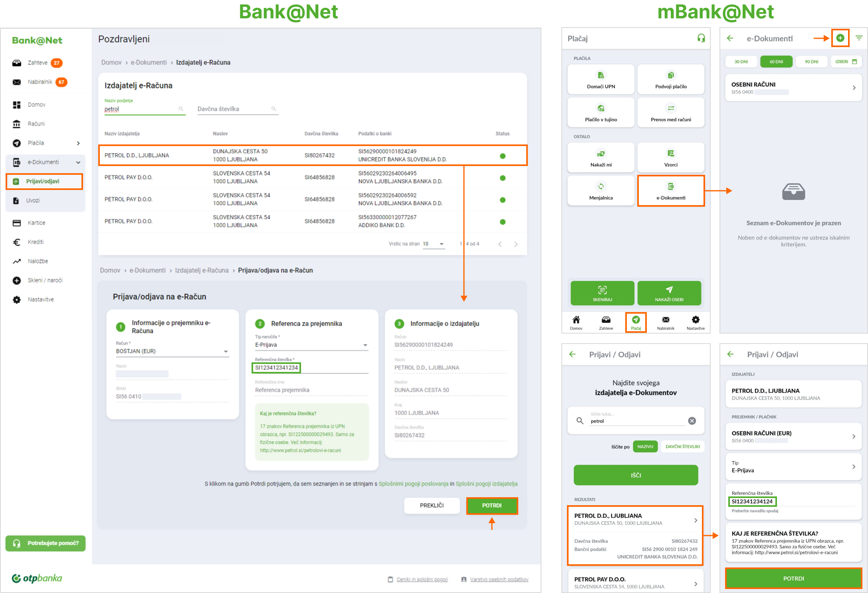Select search by NAZIVU toggle

coord(645,447)
